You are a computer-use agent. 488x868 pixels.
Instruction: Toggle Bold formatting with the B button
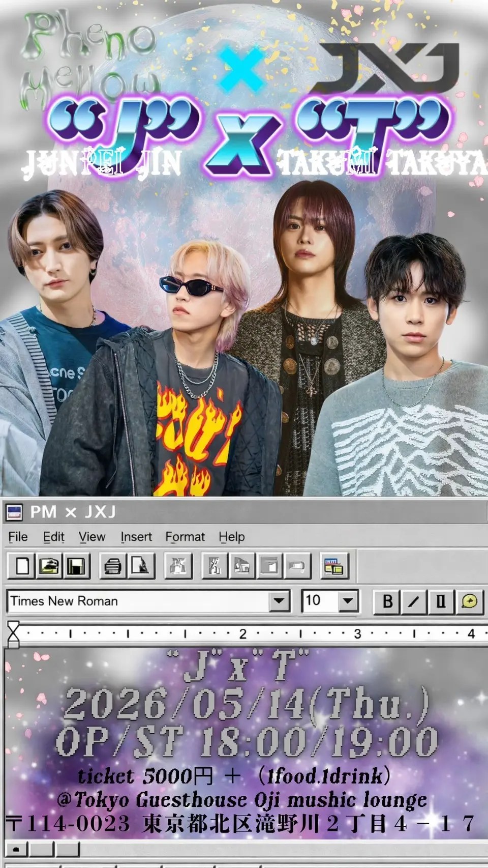coord(387,601)
